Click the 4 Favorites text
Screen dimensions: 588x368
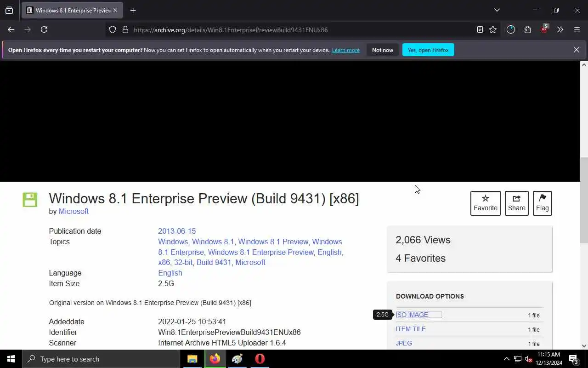pyautogui.click(x=421, y=258)
